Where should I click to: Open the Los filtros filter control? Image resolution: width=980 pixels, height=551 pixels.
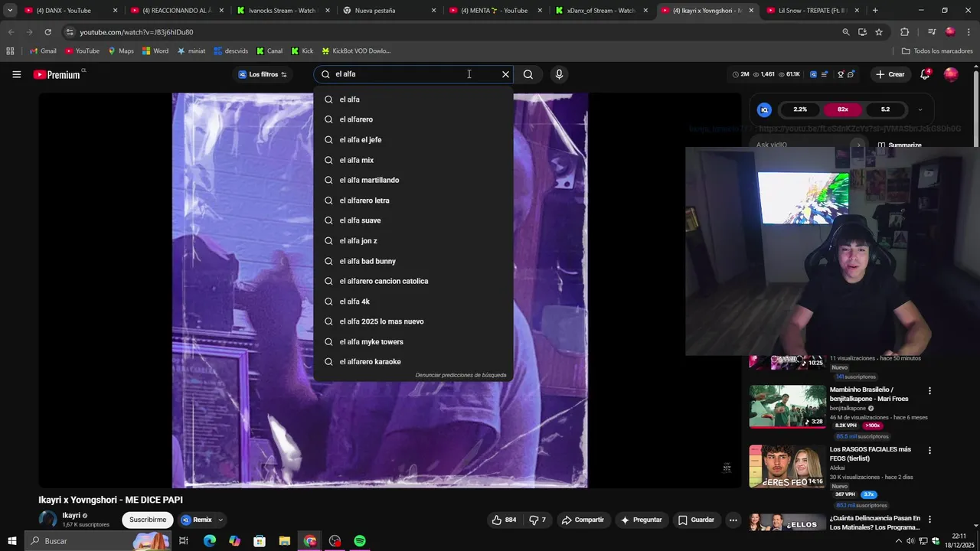click(263, 74)
